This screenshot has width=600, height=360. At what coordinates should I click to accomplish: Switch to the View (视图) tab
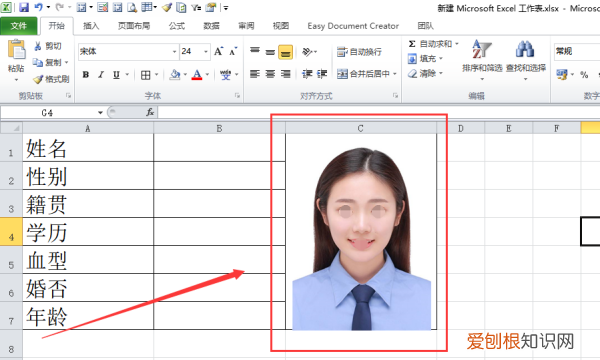(281, 26)
